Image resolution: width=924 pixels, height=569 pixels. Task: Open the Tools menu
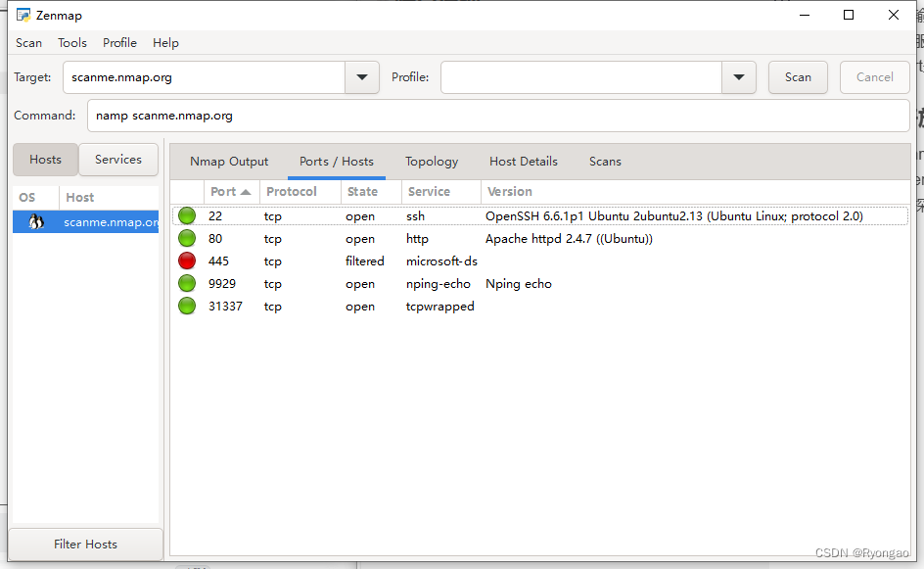tap(72, 43)
